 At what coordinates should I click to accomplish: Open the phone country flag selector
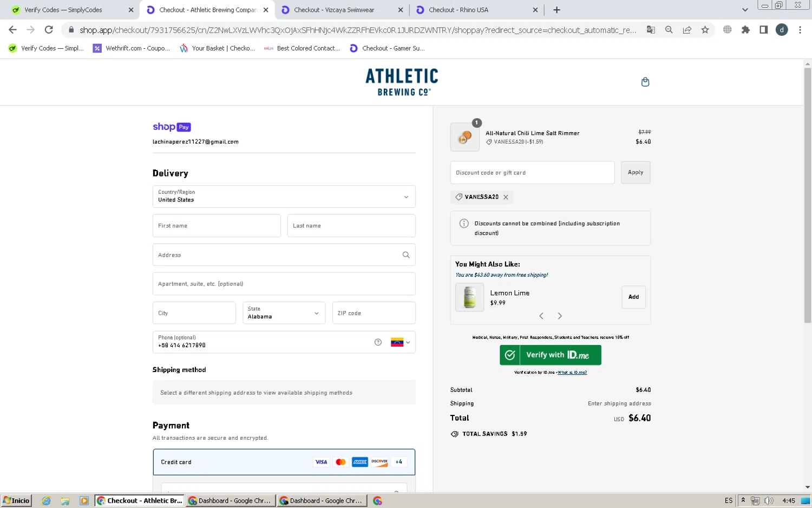(401, 342)
